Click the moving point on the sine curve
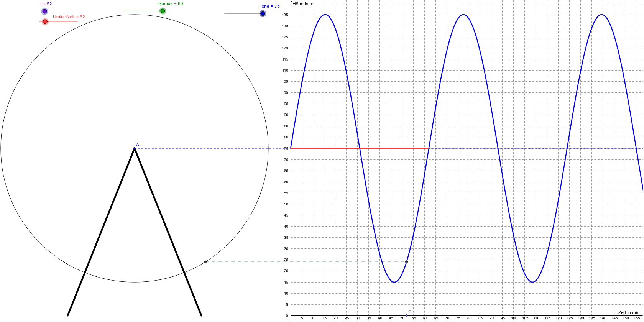 [406, 262]
